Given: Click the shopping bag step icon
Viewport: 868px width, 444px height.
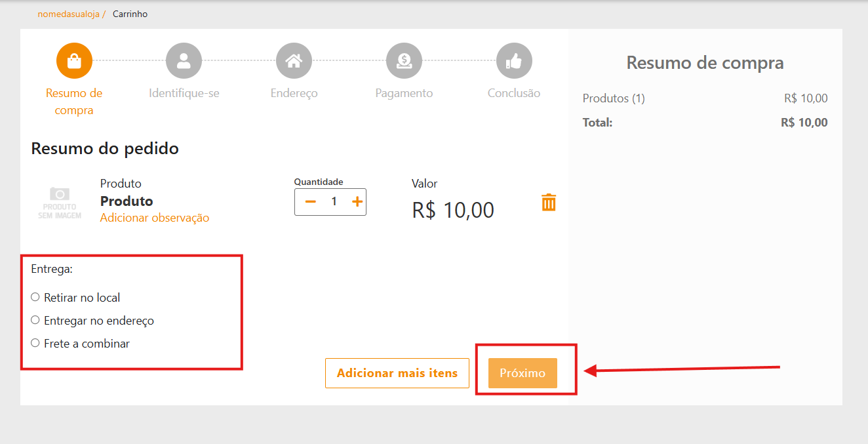Looking at the screenshot, I should click(x=74, y=60).
